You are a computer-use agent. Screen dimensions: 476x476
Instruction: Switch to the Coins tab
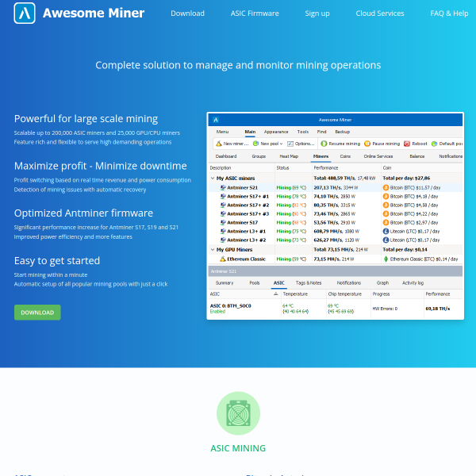click(x=345, y=156)
